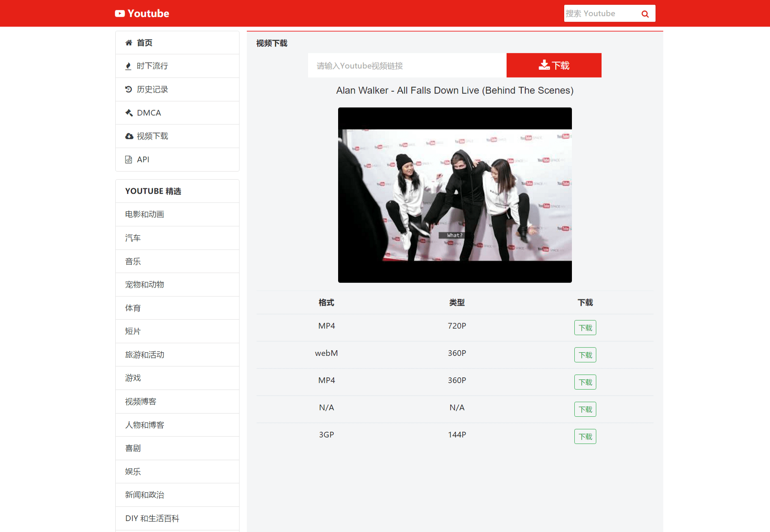Open the 音乐 category

(177, 261)
